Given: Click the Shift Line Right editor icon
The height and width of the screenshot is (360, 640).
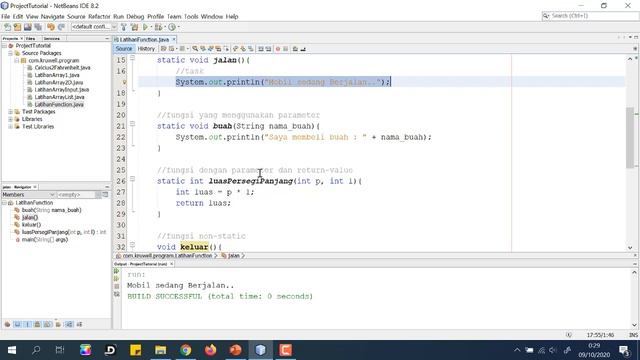Looking at the screenshot, I should click(x=268, y=49).
